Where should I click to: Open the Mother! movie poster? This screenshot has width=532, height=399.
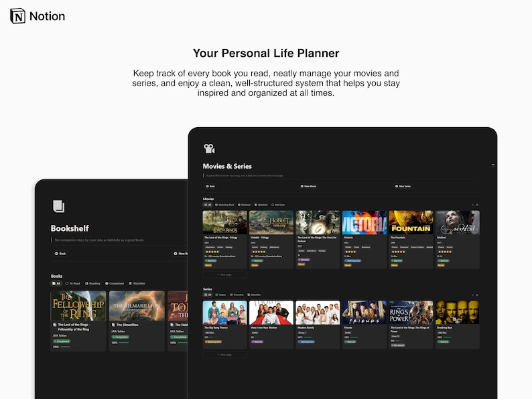458,222
